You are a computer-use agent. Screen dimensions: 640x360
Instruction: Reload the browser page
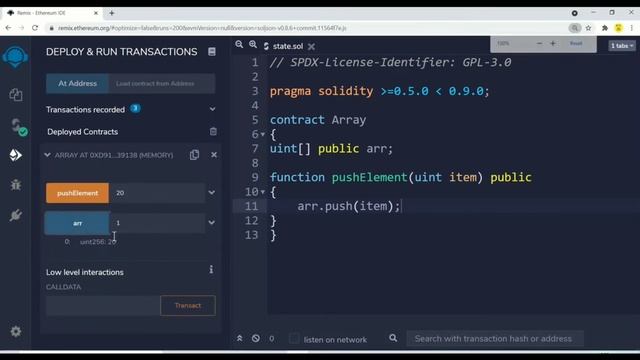35,28
